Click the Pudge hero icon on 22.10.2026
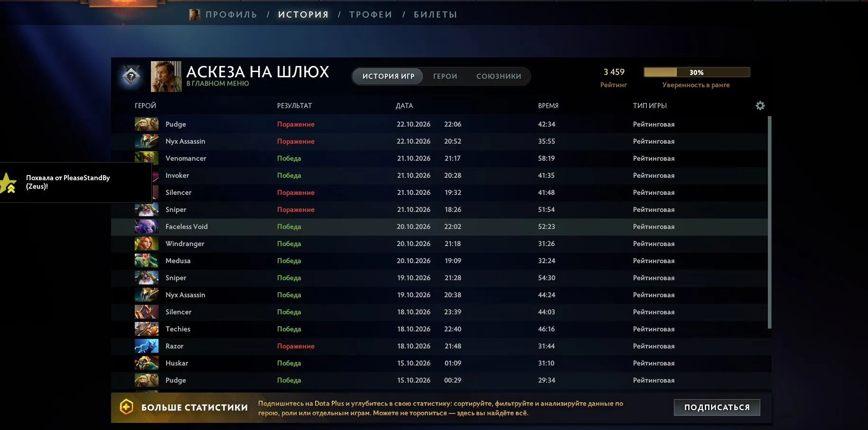The image size is (868, 430). click(147, 124)
